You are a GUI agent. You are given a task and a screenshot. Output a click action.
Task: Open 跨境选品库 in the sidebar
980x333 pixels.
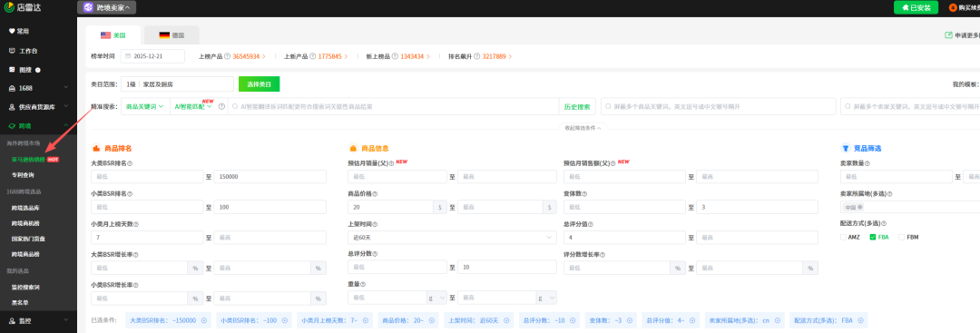tap(25, 207)
